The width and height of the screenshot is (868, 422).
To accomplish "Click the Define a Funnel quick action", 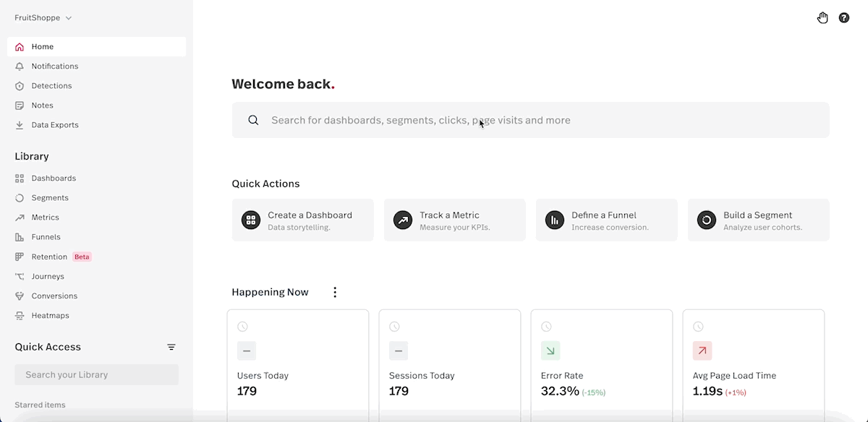I will tap(607, 220).
